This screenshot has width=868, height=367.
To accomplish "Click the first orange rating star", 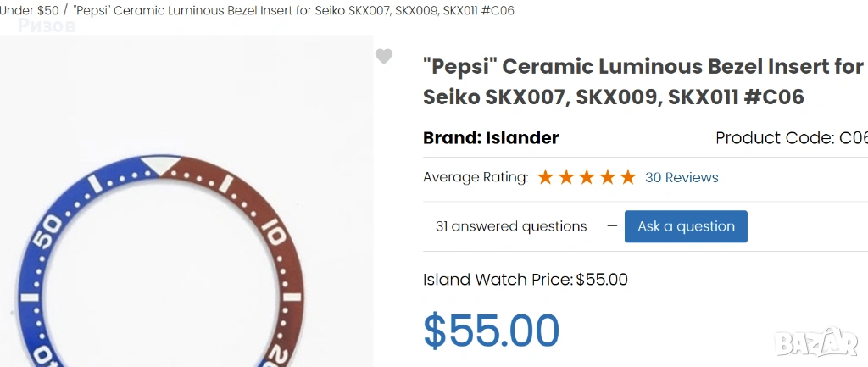I will tap(545, 177).
